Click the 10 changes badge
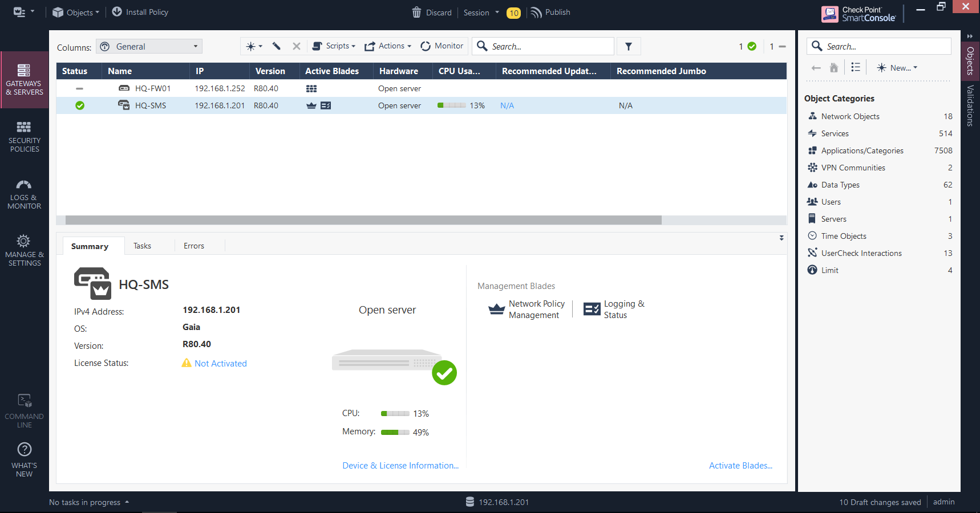 [513, 13]
